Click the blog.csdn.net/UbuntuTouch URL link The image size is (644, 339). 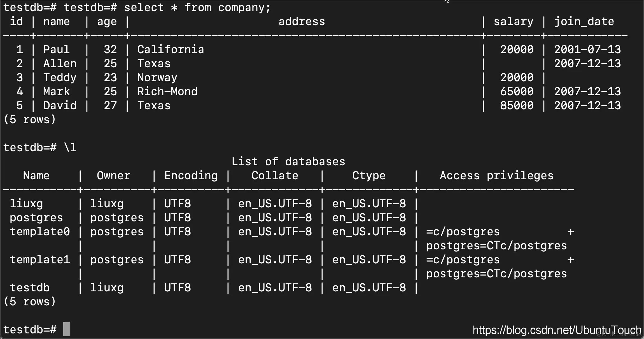tap(557, 330)
